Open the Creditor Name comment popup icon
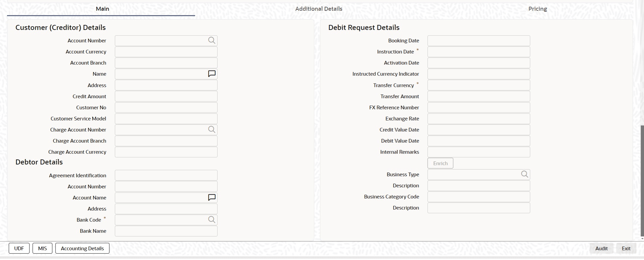The image size is (644, 260). click(212, 74)
